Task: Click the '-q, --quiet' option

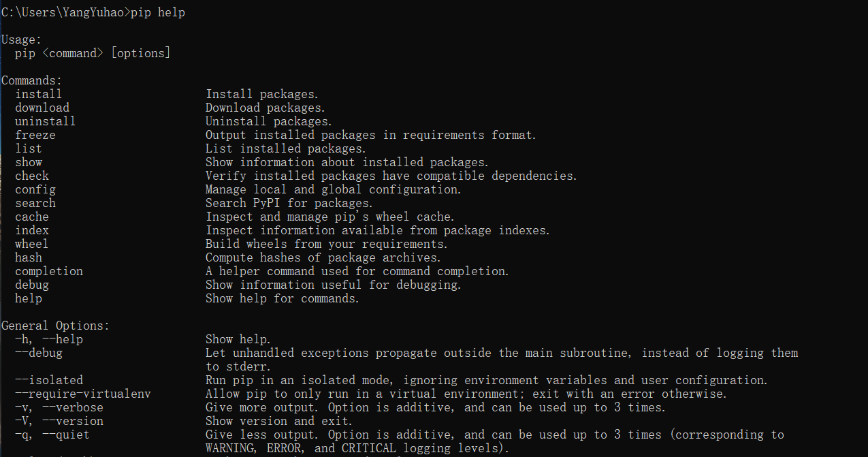Action: (52, 435)
